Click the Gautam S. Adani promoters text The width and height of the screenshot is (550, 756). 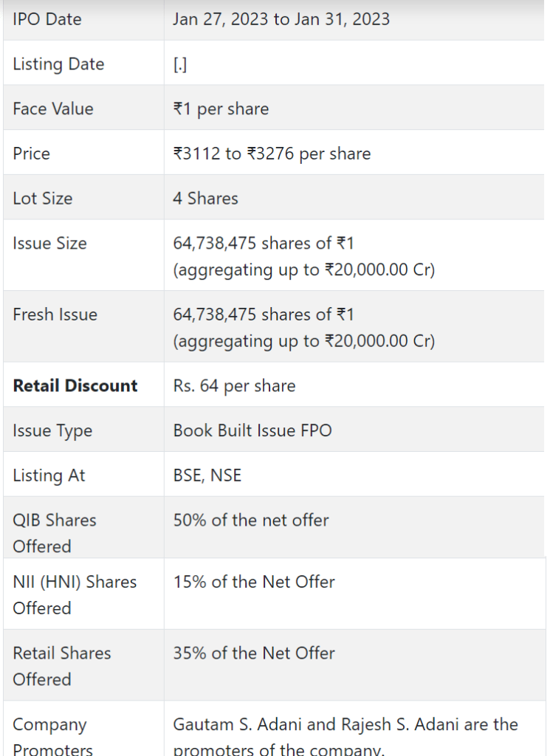[x=346, y=738]
